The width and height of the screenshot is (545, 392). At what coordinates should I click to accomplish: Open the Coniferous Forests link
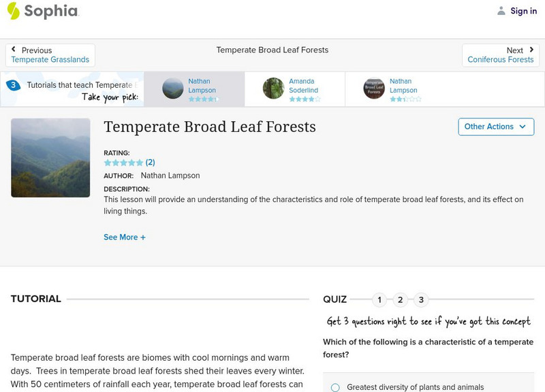coord(501,60)
